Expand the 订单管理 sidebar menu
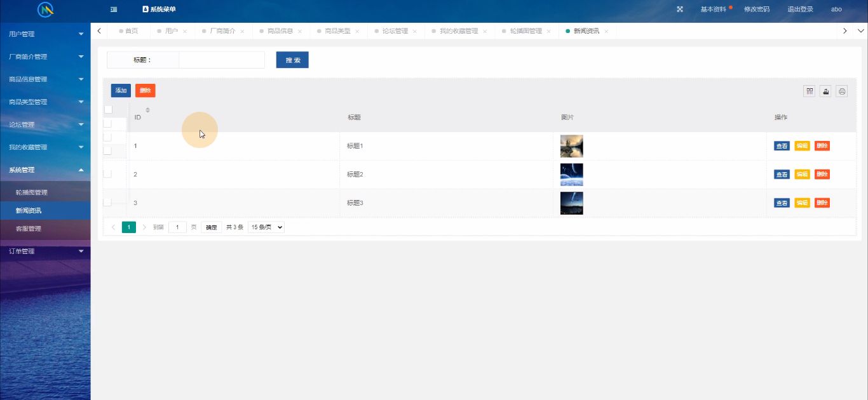The height and width of the screenshot is (400, 868). pos(45,251)
